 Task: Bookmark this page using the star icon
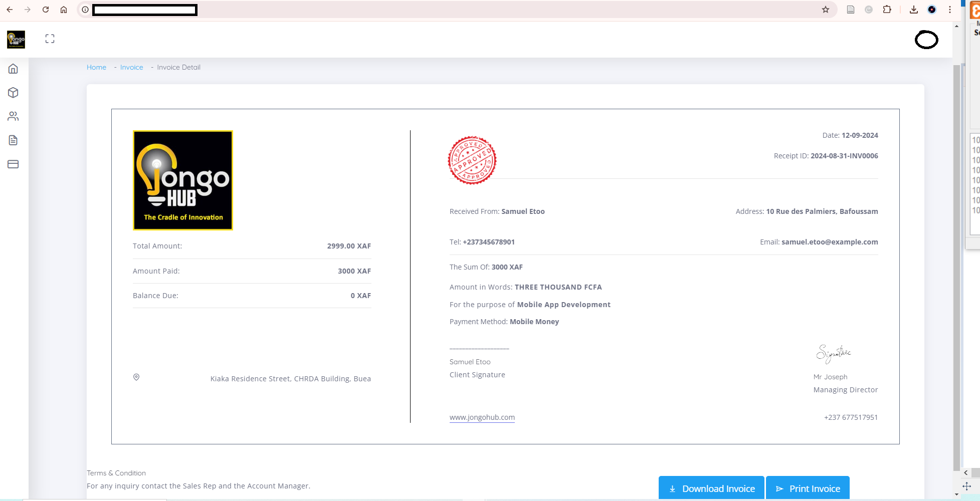coord(825,10)
